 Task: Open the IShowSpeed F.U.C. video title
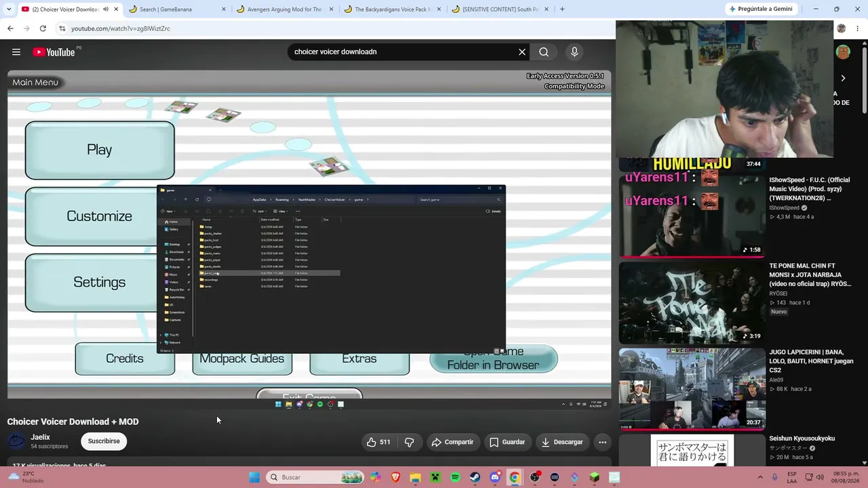point(809,189)
